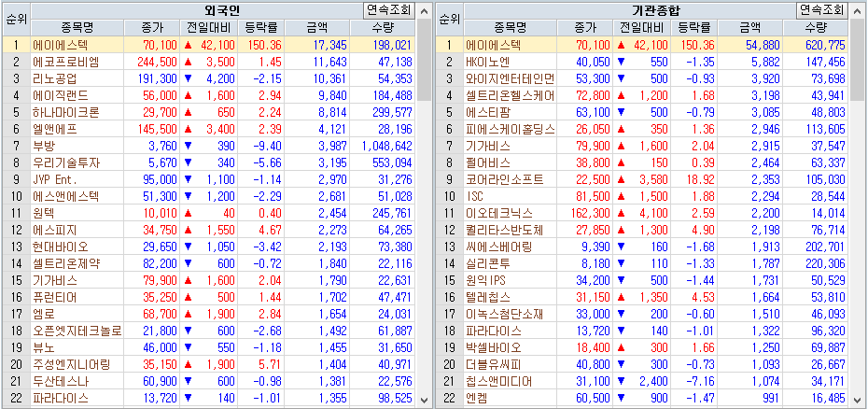Select 에이에스텍 in 외국인 list
Viewport: 868px width, 409px height.
click(x=209, y=45)
